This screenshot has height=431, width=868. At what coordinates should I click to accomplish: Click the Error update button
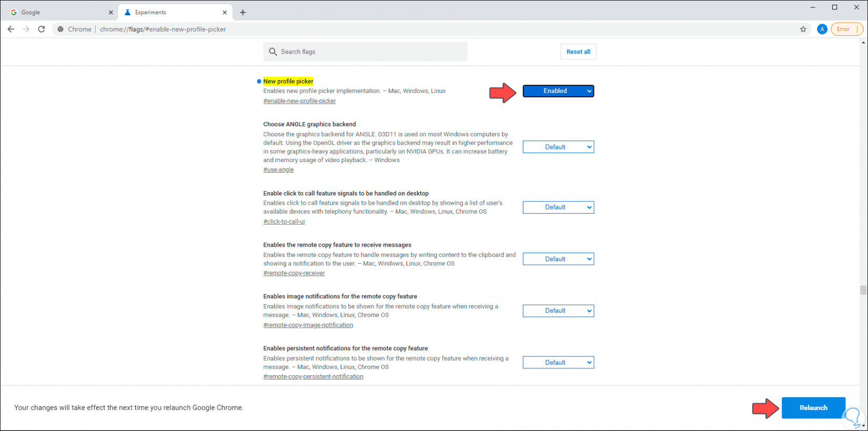coord(846,29)
